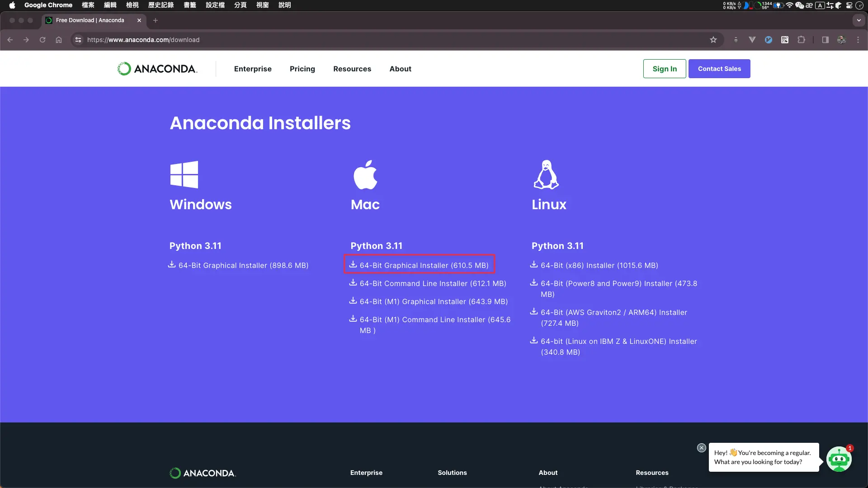Click the input source A indicator
The height and width of the screenshot is (488, 868).
click(820, 5)
